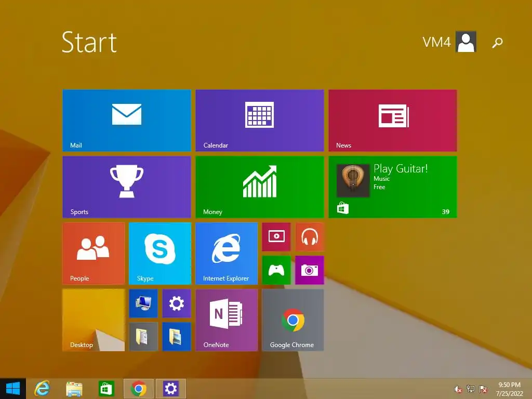The image size is (532, 399).
Task: Open File Explorer from the taskbar
Action: [x=74, y=389]
